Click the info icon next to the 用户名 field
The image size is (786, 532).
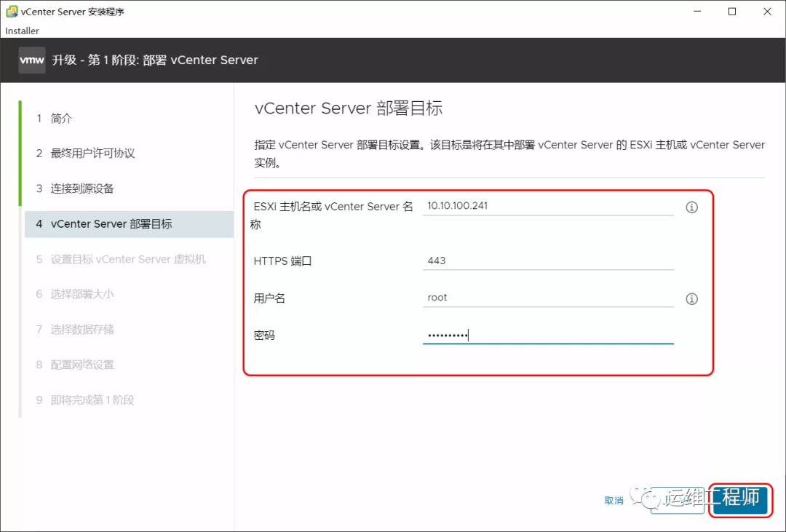[x=691, y=299]
